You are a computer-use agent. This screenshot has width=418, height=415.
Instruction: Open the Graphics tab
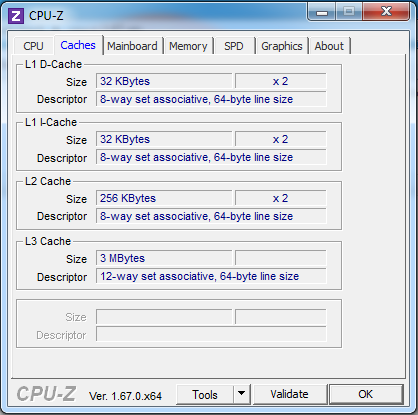pos(282,46)
